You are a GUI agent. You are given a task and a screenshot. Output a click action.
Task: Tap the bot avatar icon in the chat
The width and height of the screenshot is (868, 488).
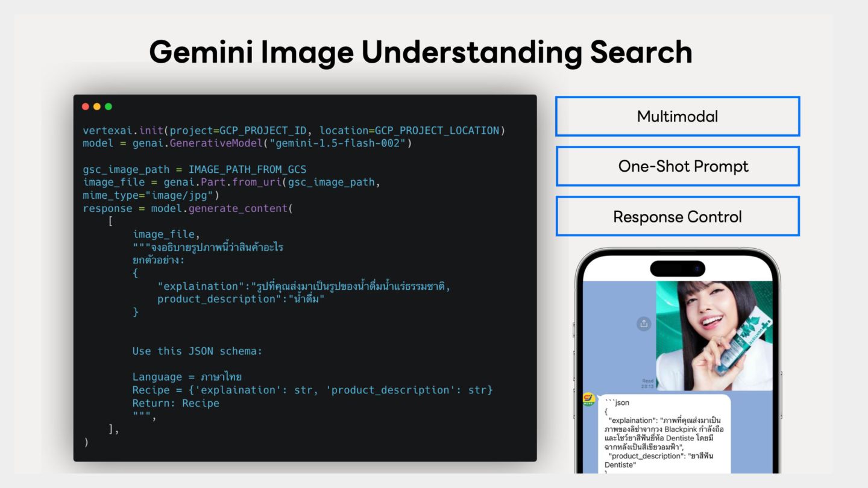589,399
